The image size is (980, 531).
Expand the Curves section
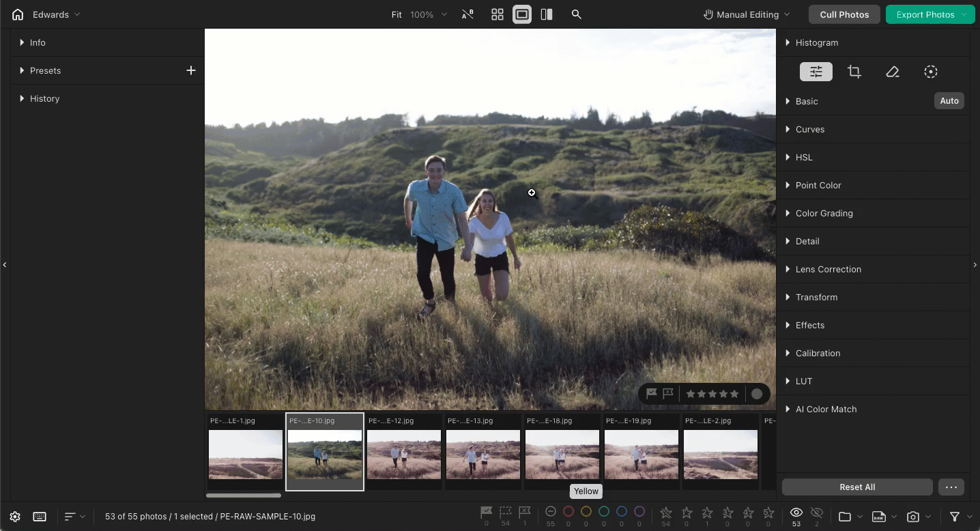pos(873,129)
